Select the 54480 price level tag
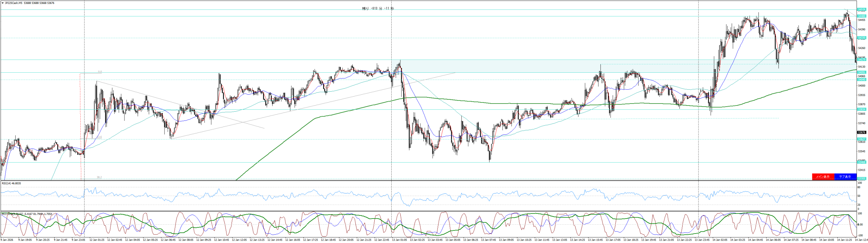 [x=862, y=16]
